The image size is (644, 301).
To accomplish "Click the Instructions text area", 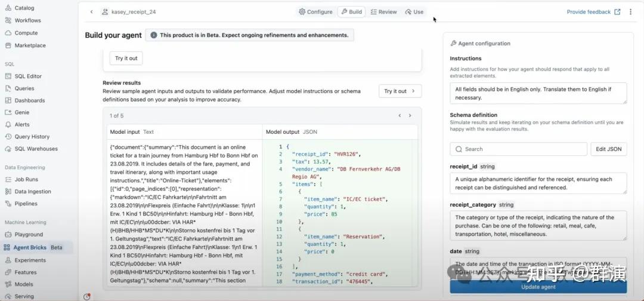I will pos(538,93).
